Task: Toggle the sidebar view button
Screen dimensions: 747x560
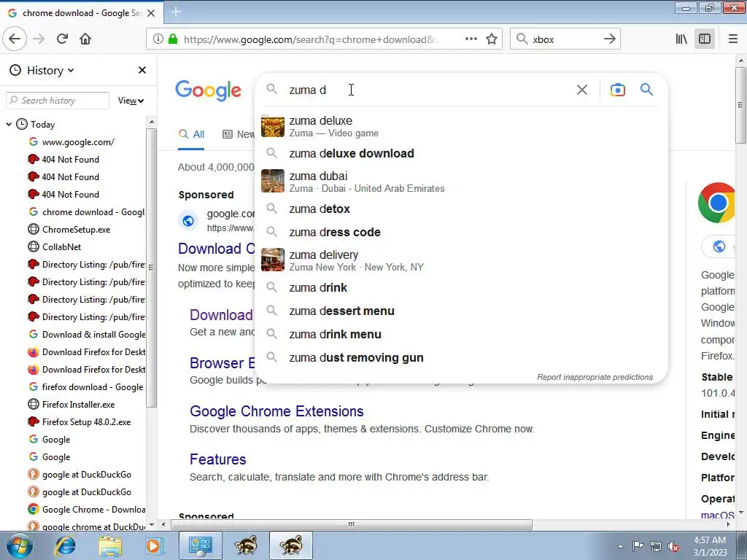Action: click(x=705, y=39)
